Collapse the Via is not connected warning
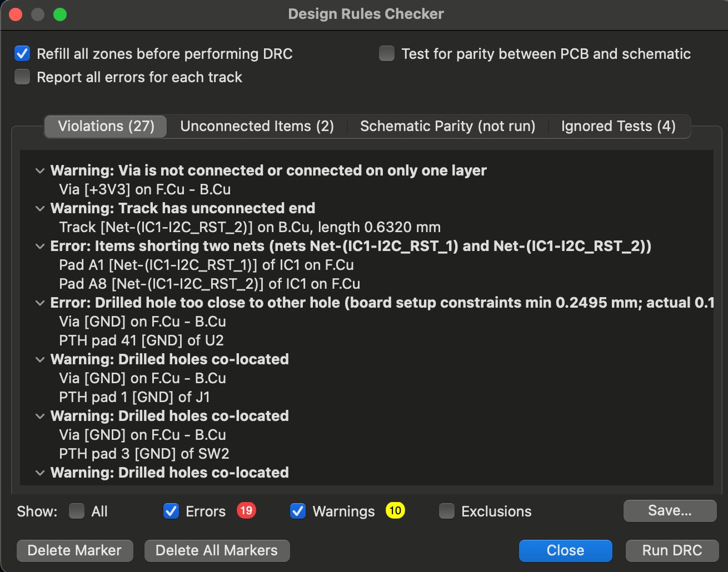The image size is (728, 572). point(40,171)
